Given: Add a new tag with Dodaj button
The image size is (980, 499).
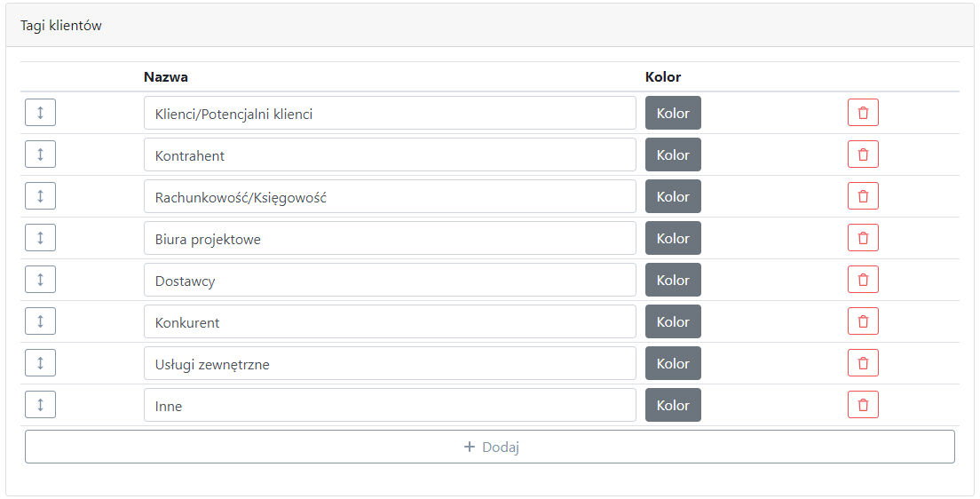Looking at the screenshot, I should coord(490,447).
